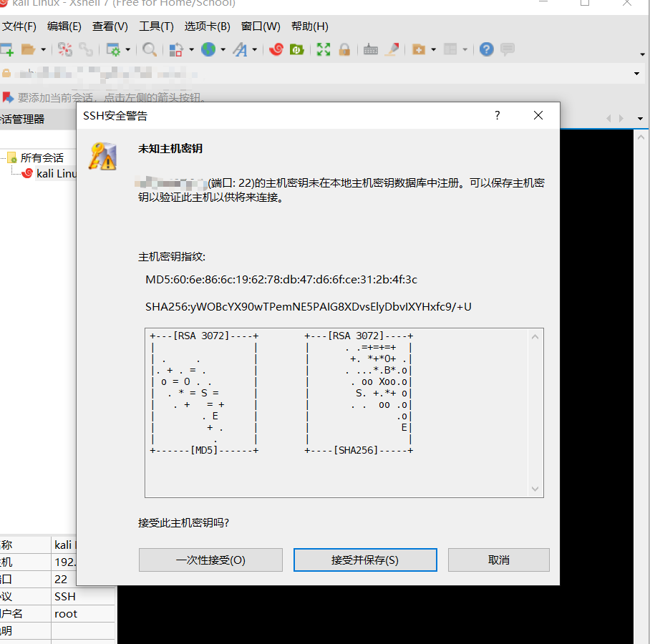
Task: Open the 编辑(E) menu
Action: [64, 26]
